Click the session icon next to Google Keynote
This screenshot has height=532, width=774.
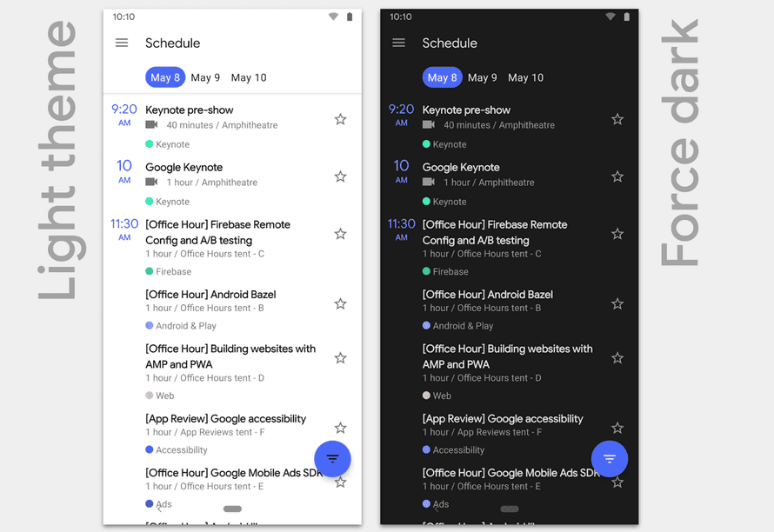click(152, 180)
